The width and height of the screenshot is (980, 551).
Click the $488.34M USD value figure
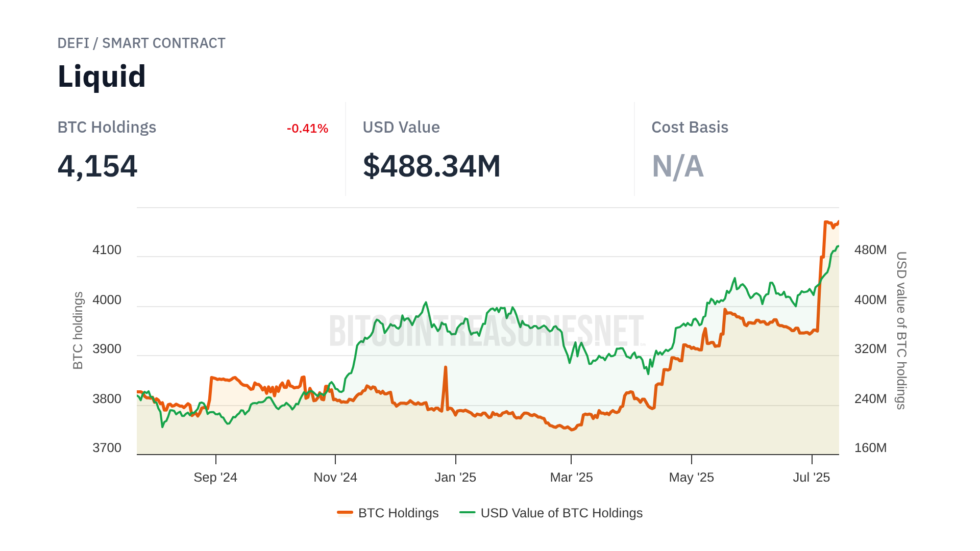point(432,166)
